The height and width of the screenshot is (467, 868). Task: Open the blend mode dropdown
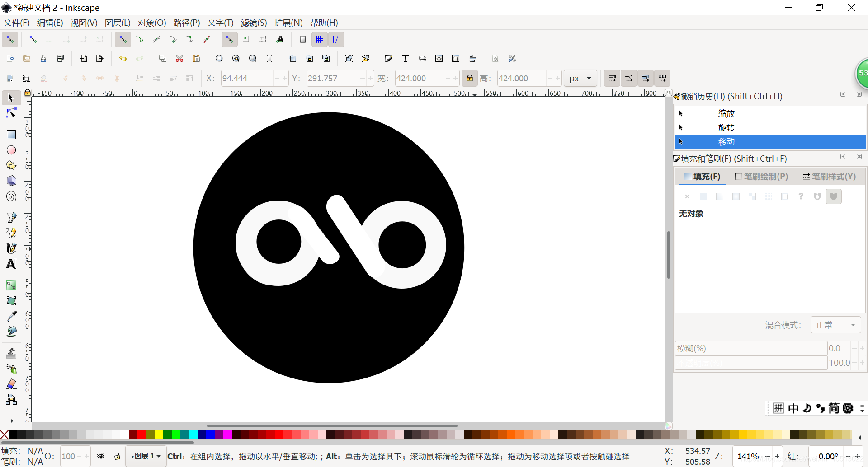click(x=835, y=325)
